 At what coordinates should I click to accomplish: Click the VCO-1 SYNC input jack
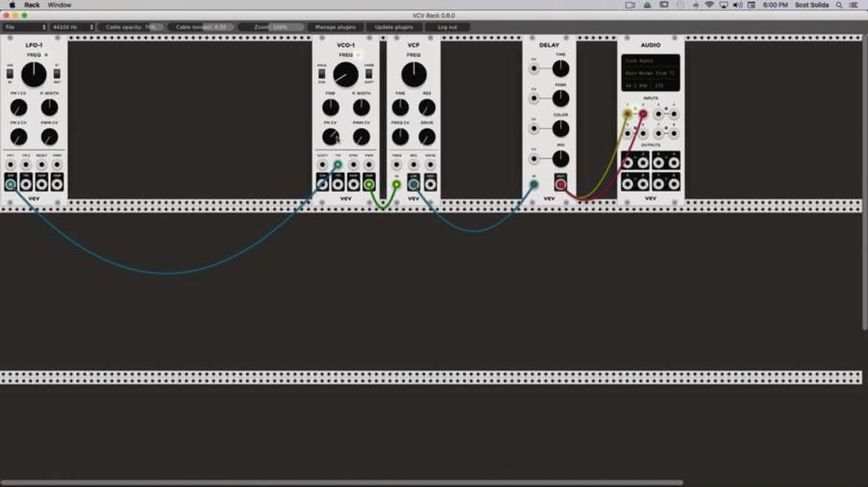tap(353, 165)
